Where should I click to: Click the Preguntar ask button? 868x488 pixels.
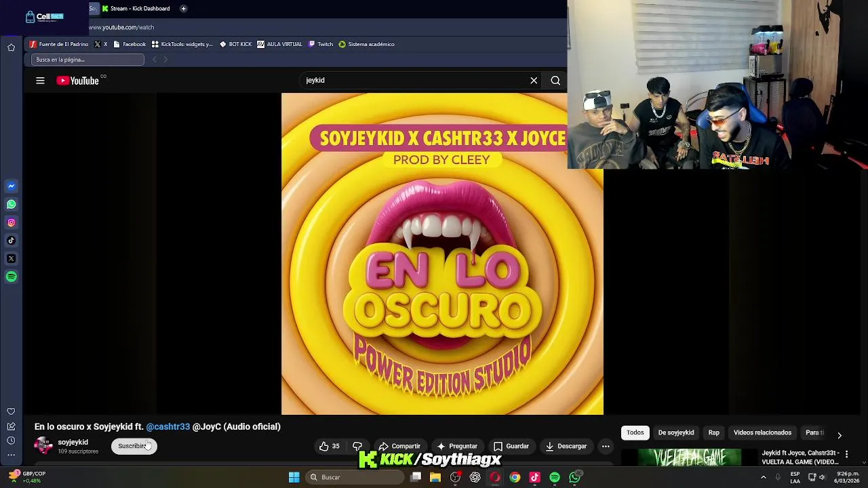pyautogui.click(x=457, y=446)
